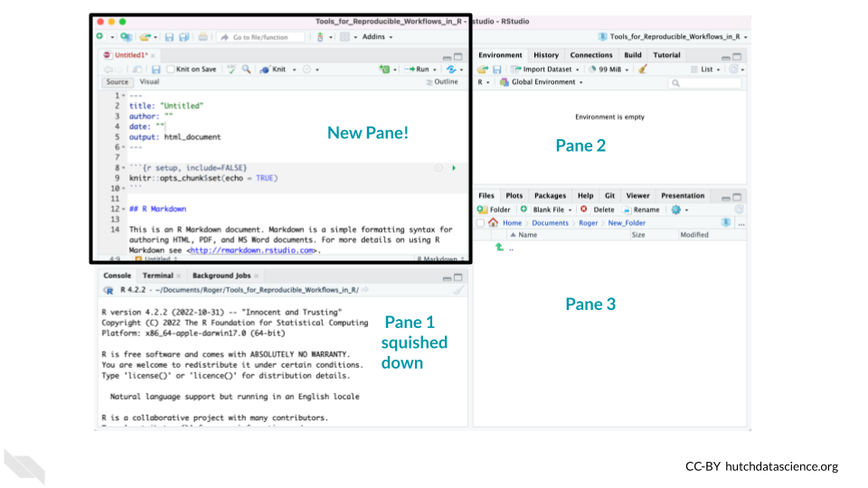Viewport: 868px width, 488px height.
Task: Click the spell check ABC icon
Action: (231, 70)
